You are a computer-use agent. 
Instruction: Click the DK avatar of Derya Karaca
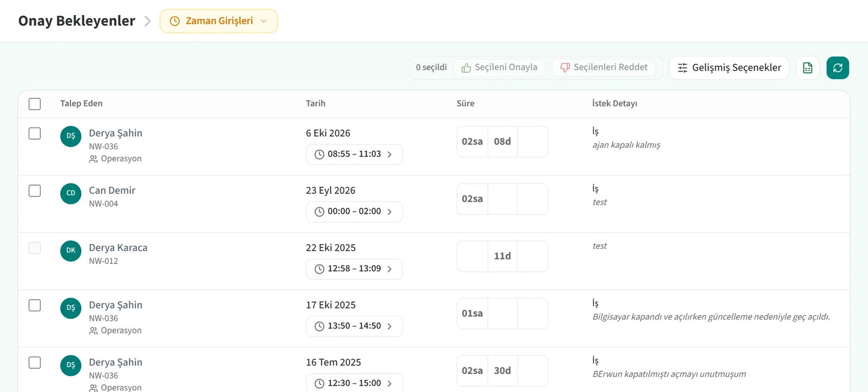click(71, 251)
